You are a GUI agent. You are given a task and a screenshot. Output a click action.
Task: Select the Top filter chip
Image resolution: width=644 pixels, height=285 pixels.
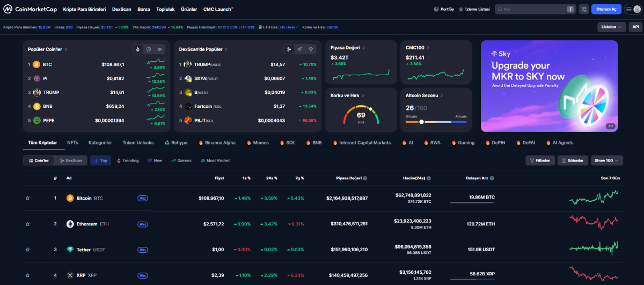click(100, 160)
